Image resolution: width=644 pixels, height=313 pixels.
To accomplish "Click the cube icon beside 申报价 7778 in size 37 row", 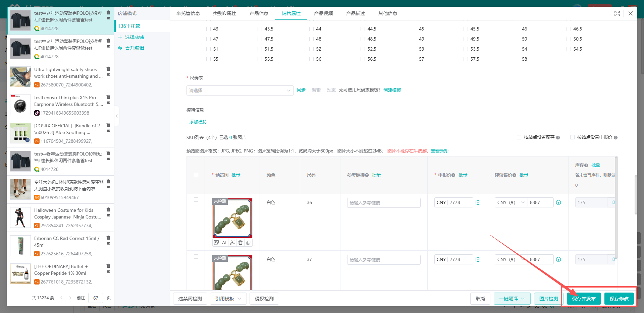I will 478,259.
